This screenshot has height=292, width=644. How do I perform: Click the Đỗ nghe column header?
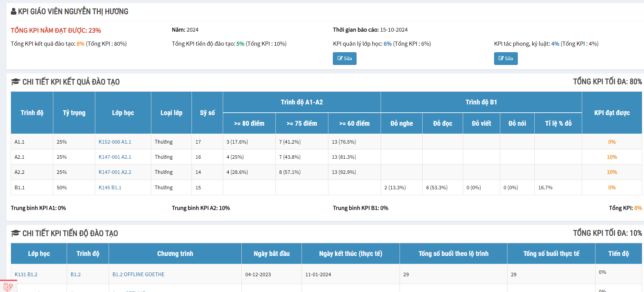click(x=402, y=123)
